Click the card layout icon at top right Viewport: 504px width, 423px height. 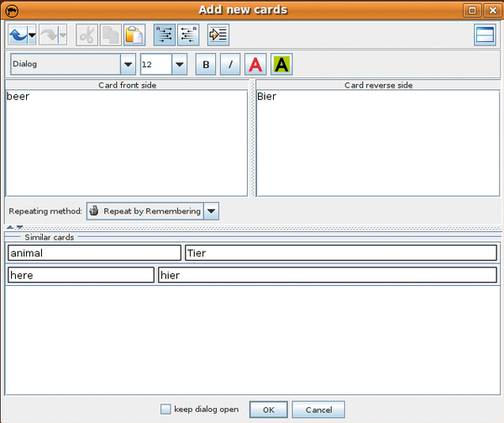[x=484, y=34]
